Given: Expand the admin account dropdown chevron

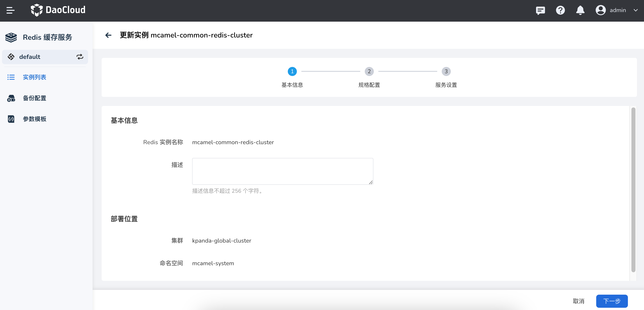Looking at the screenshot, I should (636, 10).
